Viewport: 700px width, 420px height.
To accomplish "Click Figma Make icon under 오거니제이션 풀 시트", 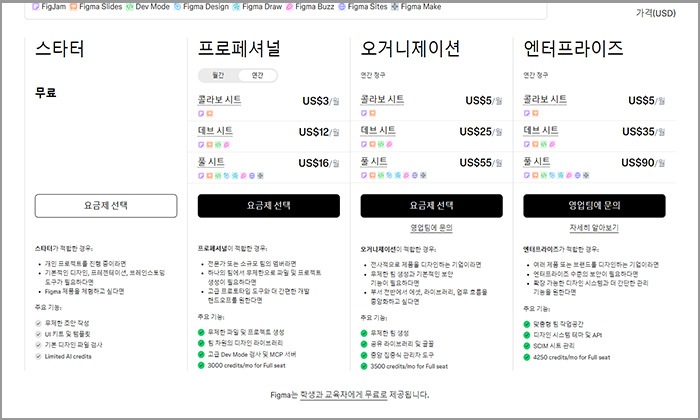I will 423,175.
